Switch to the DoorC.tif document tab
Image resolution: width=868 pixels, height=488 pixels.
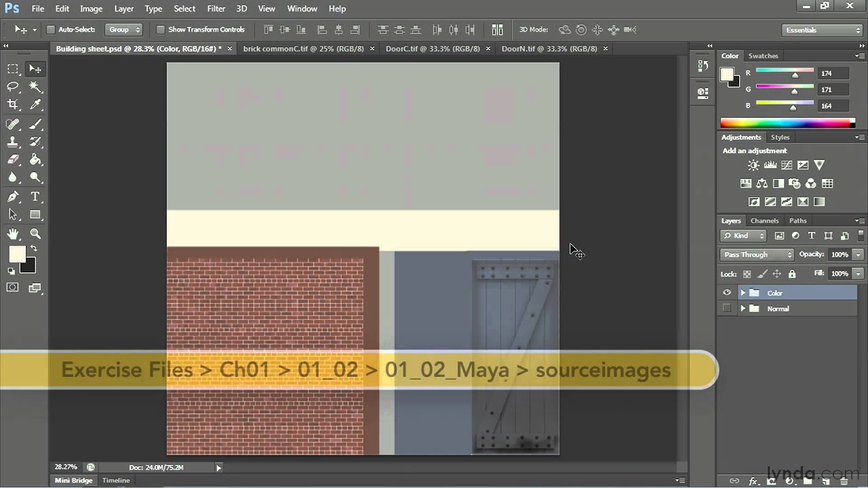(x=432, y=49)
